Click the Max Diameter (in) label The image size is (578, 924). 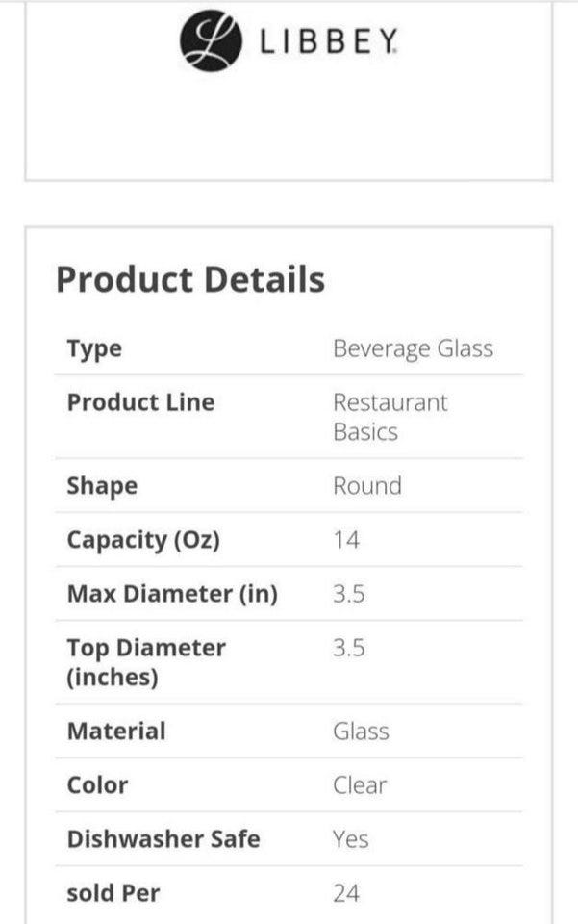point(172,594)
